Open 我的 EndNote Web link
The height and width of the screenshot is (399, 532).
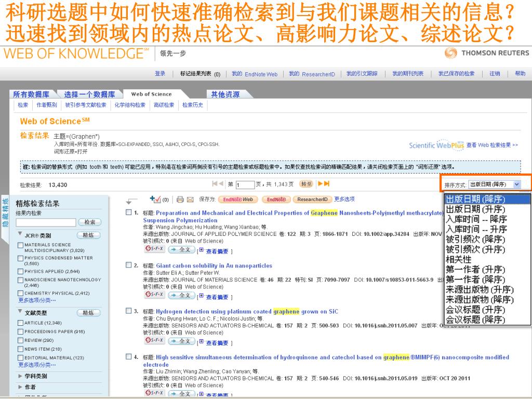click(255, 74)
